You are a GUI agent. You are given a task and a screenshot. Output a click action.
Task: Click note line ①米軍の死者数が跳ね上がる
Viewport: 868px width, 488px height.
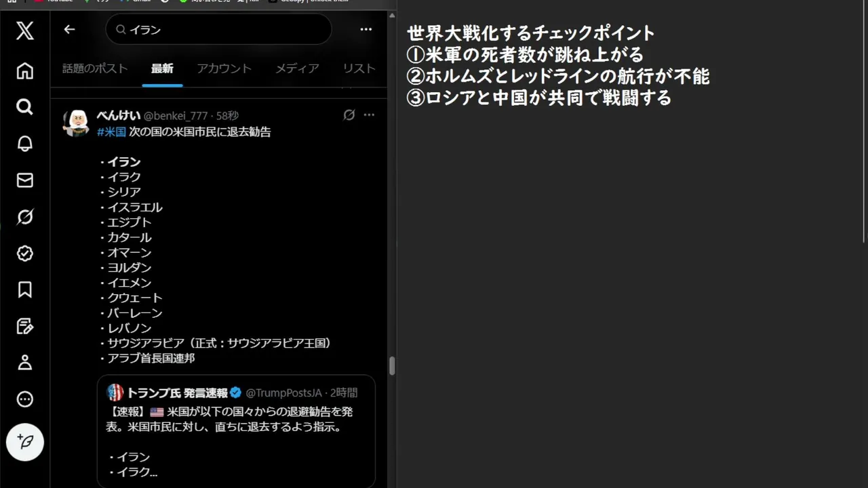(525, 54)
